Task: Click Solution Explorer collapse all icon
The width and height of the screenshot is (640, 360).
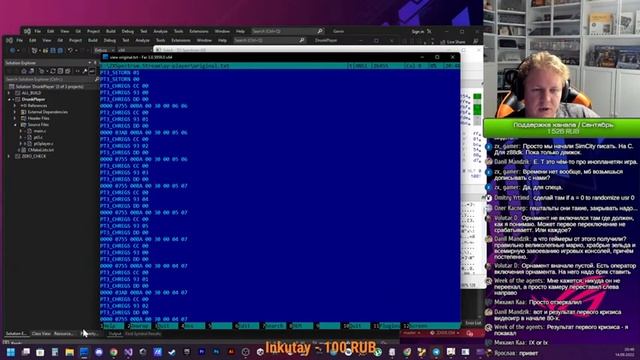Action: click(x=60, y=71)
